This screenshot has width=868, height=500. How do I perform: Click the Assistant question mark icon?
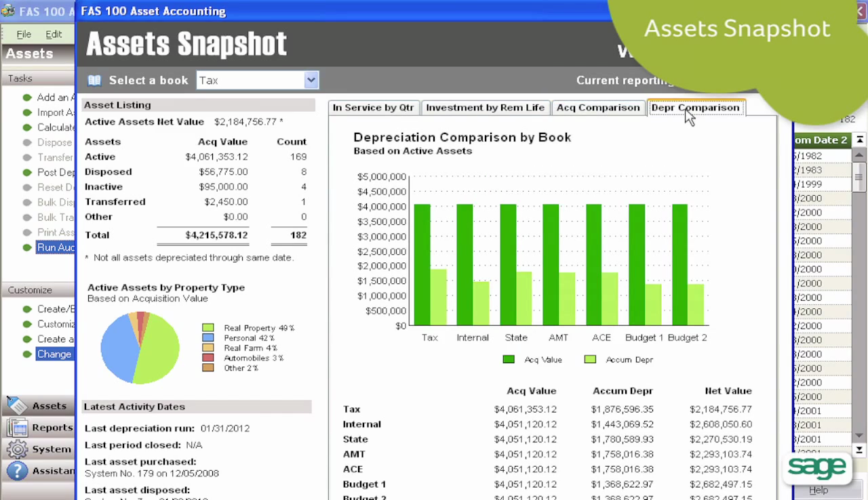[18, 471]
